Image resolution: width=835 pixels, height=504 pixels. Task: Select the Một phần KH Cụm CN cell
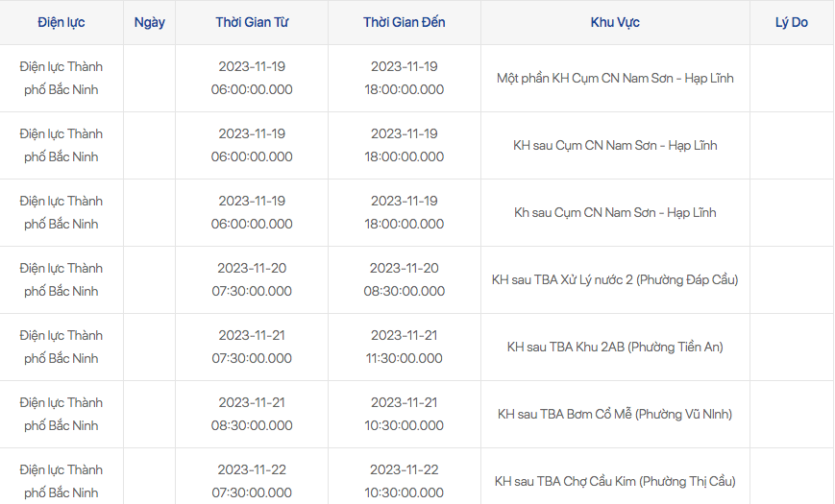point(615,78)
